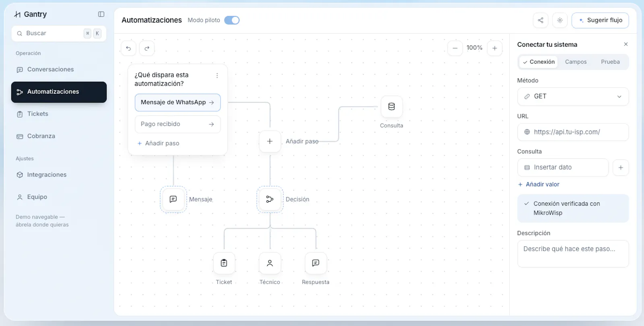The height and width of the screenshot is (326, 644).
Task: Click the URL input field
Action: point(573,132)
